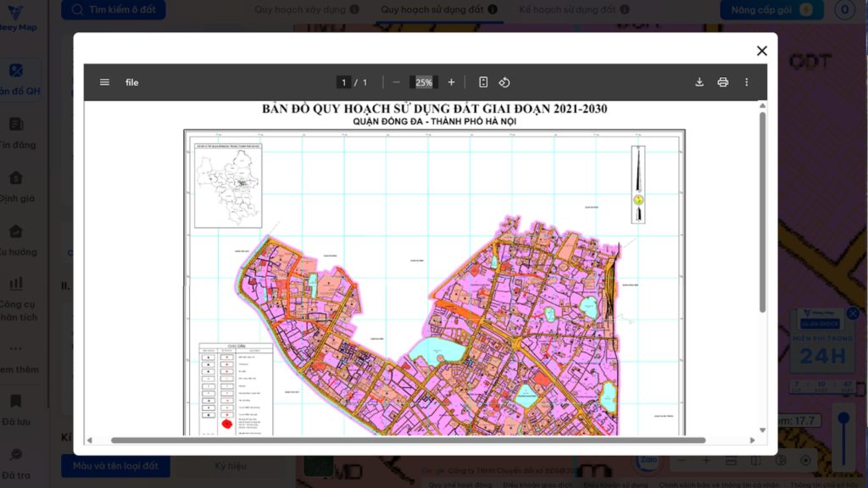868x488 pixels.
Task: Click the PDF horizontal scrollbar thumb
Action: [407, 440]
